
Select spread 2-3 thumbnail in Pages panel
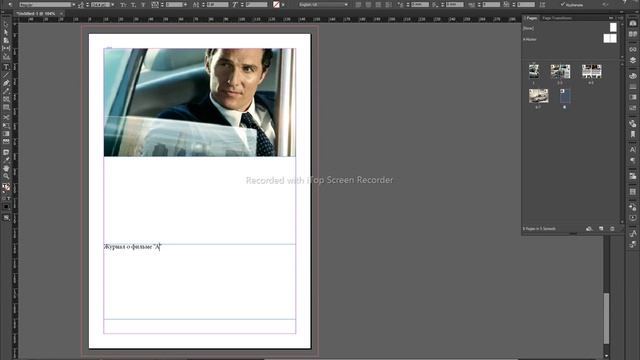click(x=560, y=71)
